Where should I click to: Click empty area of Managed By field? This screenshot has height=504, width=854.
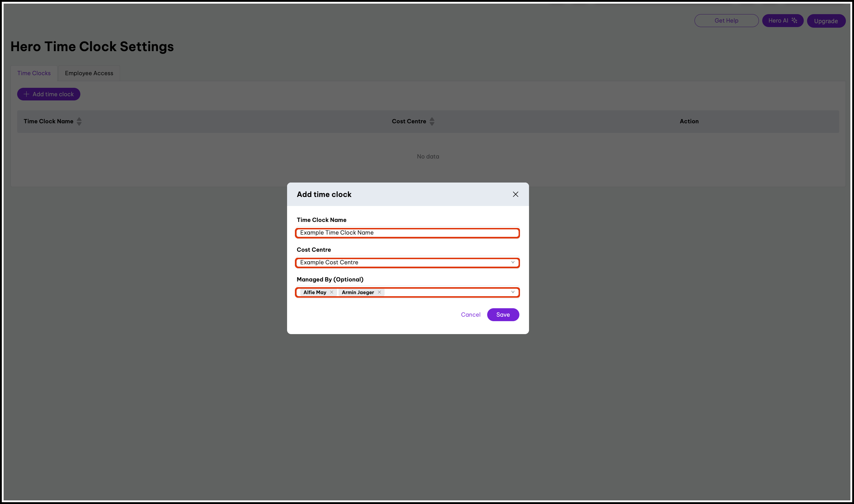pos(445,292)
